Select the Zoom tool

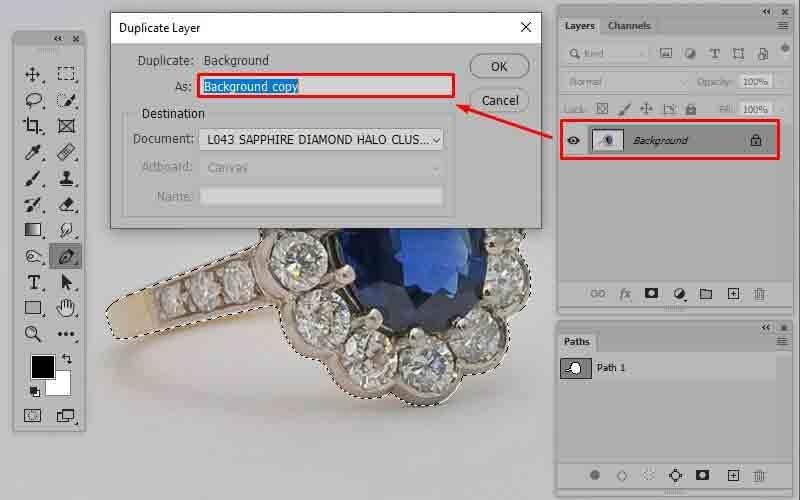(x=33, y=334)
